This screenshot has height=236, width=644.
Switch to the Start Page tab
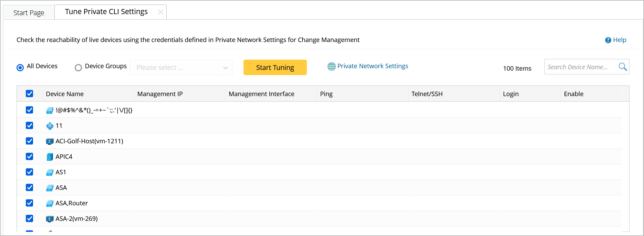pos(29,13)
